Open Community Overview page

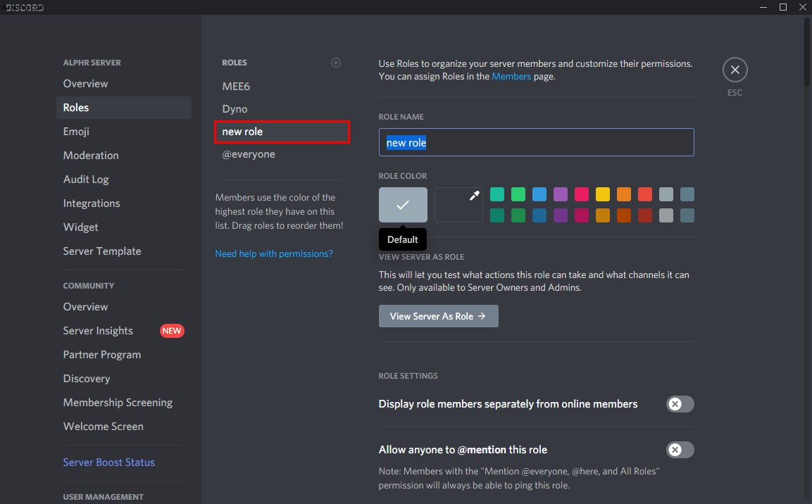click(x=124, y=307)
